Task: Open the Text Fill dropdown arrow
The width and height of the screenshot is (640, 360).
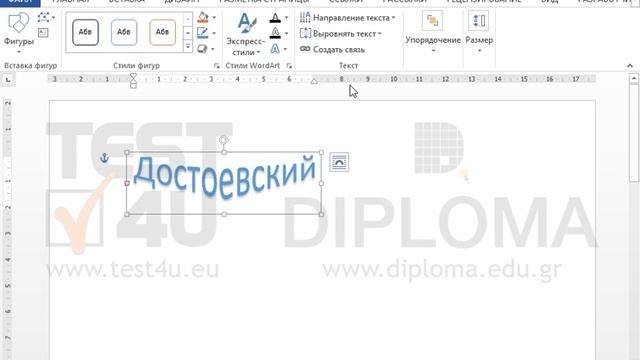Action: tap(286, 18)
